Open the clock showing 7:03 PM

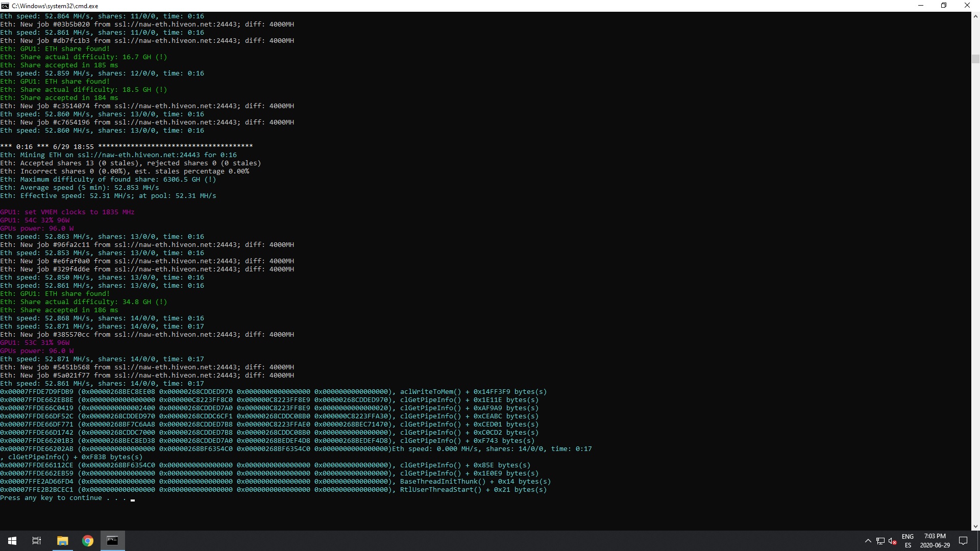tap(935, 541)
